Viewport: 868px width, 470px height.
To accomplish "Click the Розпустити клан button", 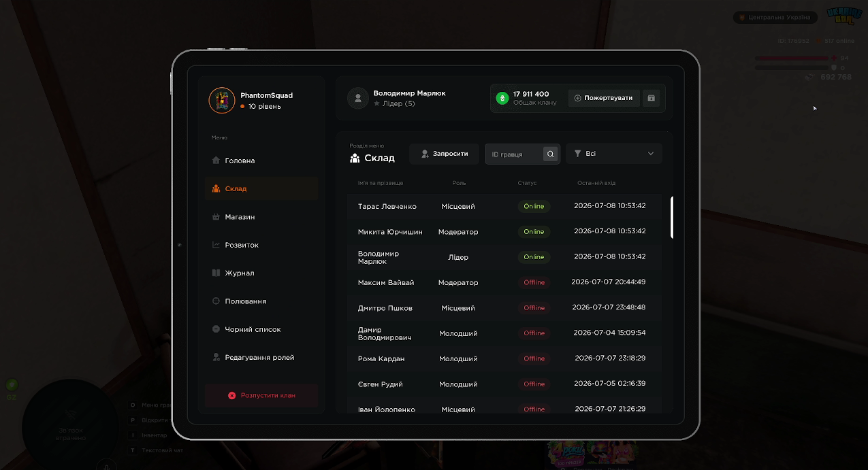I will click(261, 395).
